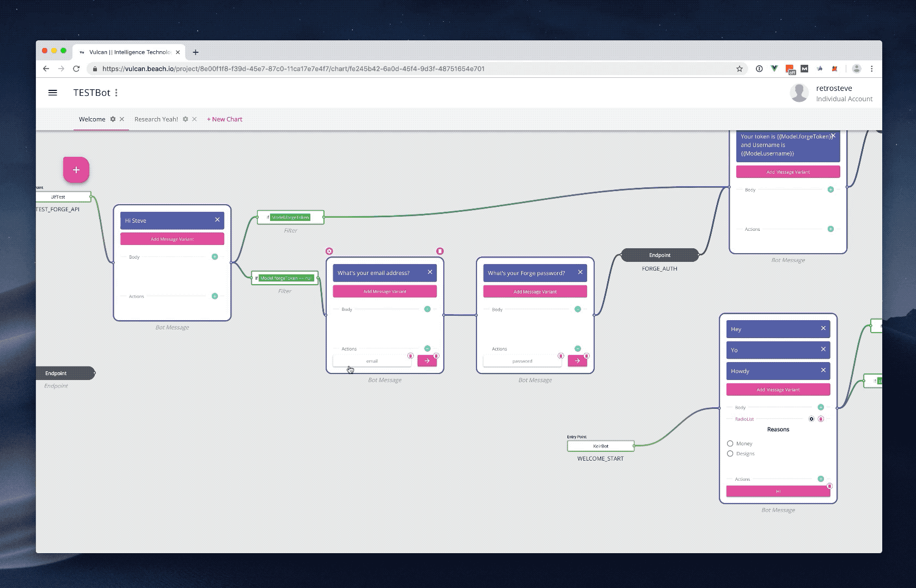This screenshot has height=588, width=916.
Task: Open TESTBot three-dot options menu
Action: (116, 93)
